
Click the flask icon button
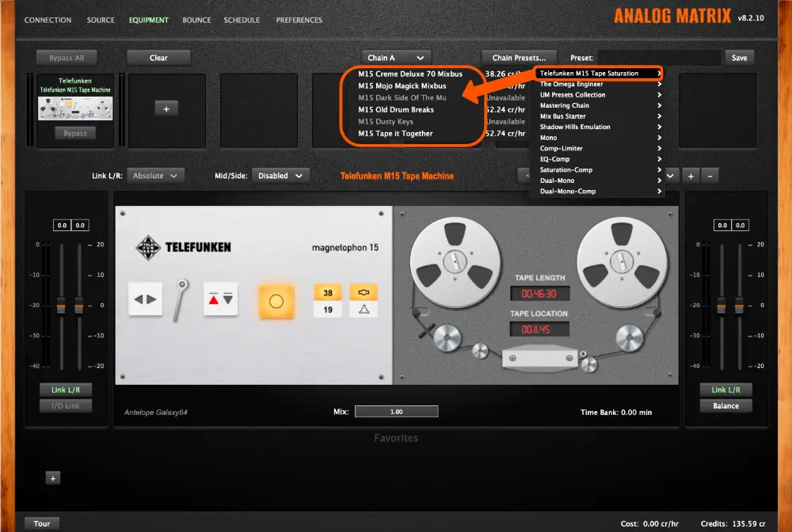[364, 310]
